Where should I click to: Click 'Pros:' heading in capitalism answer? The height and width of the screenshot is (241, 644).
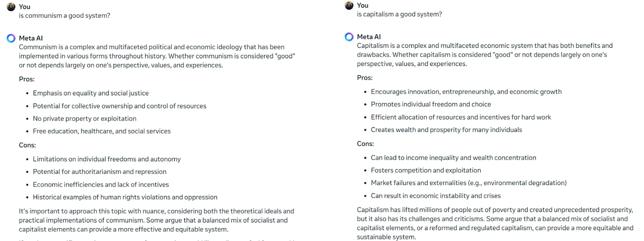tap(365, 78)
